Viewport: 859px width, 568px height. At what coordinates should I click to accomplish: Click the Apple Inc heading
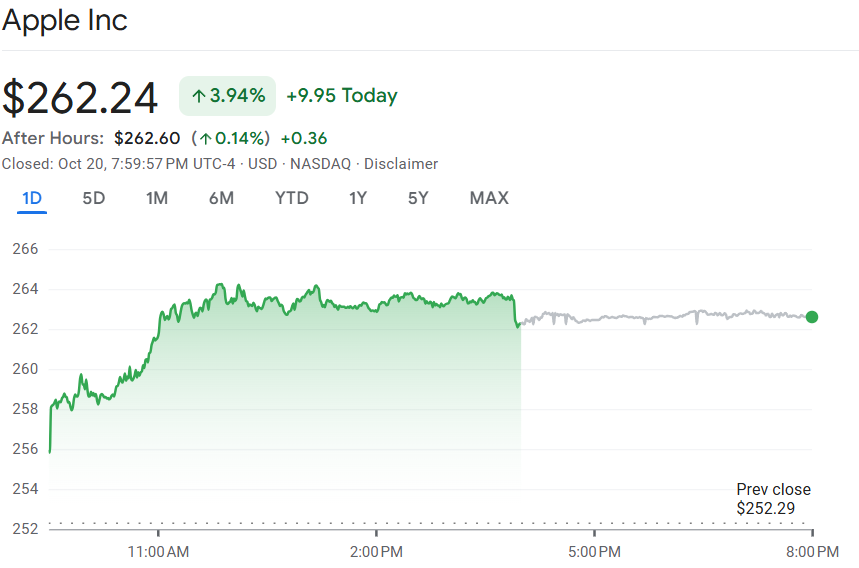[65, 20]
